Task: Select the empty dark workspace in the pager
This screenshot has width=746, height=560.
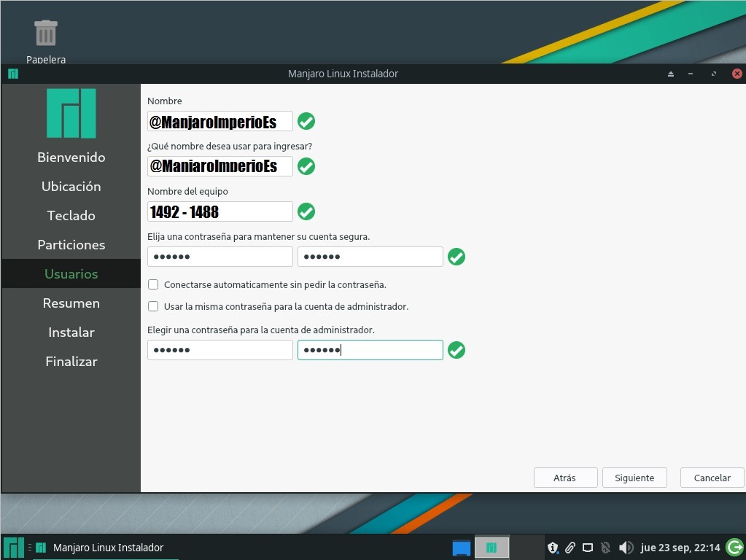Action: coord(527,547)
